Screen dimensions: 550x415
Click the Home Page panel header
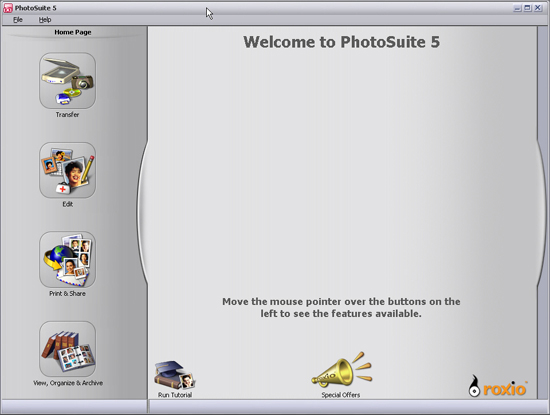(73, 32)
